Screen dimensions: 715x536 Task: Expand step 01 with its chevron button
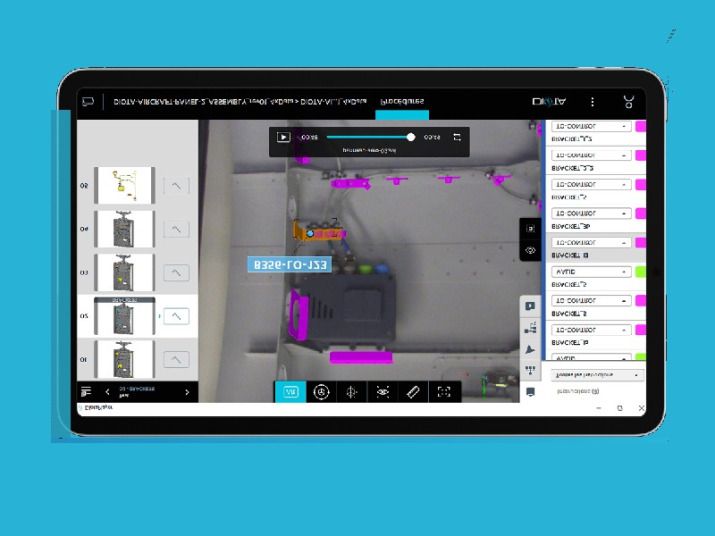pyautogui.click(x=176, y=359)
